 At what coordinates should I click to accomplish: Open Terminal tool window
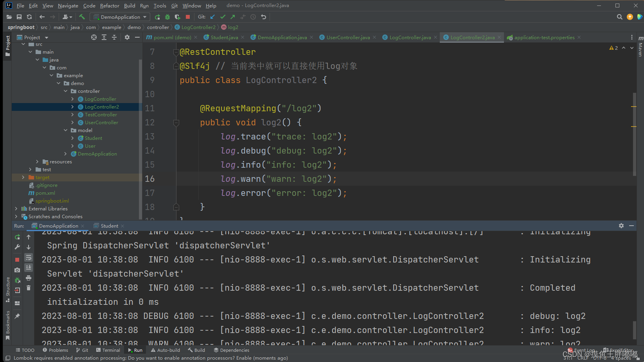pyautogui.click(x=108, y=350)
